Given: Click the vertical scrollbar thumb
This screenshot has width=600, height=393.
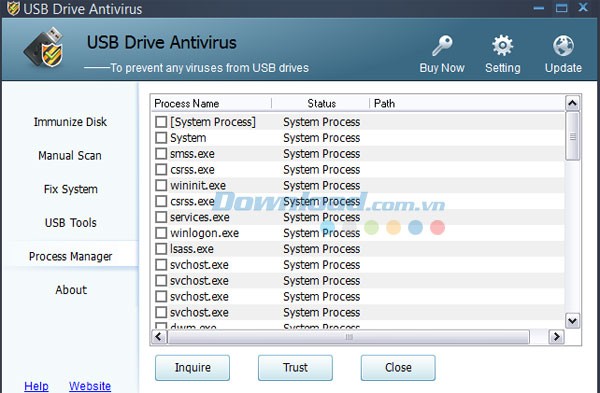Looking at the screenshot, I should pyautogui.click(x=572, y=136).
